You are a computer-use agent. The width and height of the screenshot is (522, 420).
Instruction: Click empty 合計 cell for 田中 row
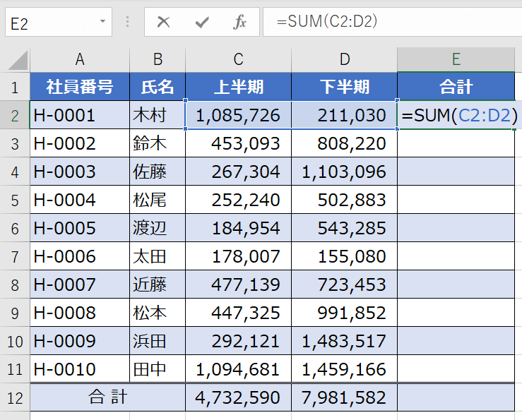[x=456, y=368]
